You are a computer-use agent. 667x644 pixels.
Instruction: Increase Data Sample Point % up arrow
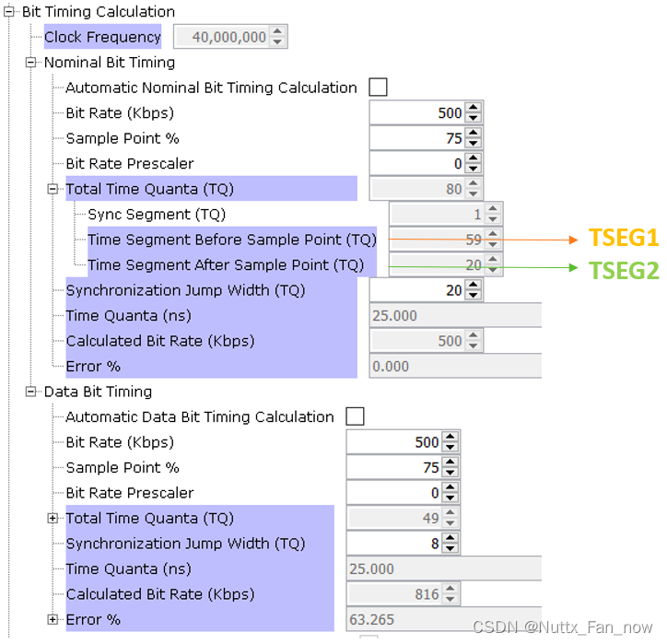tap(451, 463)
